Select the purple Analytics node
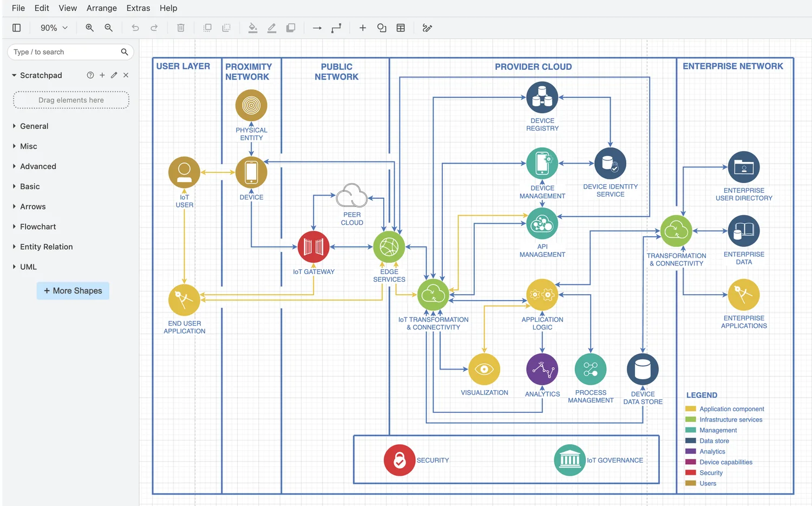The width and height of the screenshot is (812, 506). pyautogui.click(x=542, y=369)
